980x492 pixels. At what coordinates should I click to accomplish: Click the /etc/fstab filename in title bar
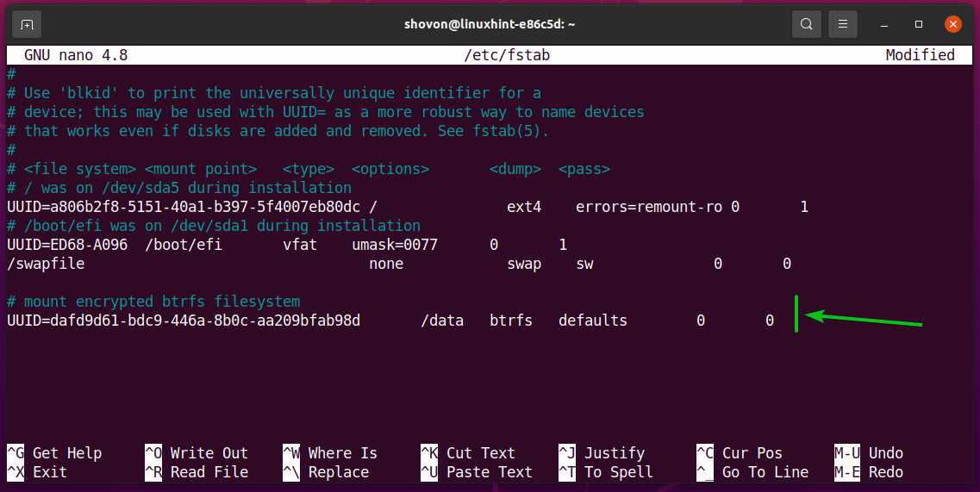[x=506, y=55]
